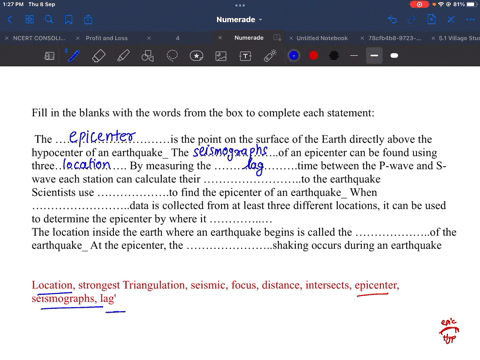
Task: Close the NCERT CONSOLI... tab
Action: (x=6, y=38)
